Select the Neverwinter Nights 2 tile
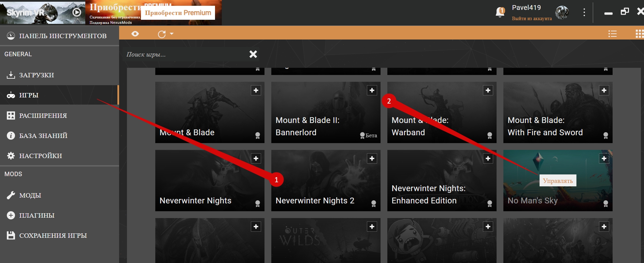The image size is (644, 263). [326, 181]
